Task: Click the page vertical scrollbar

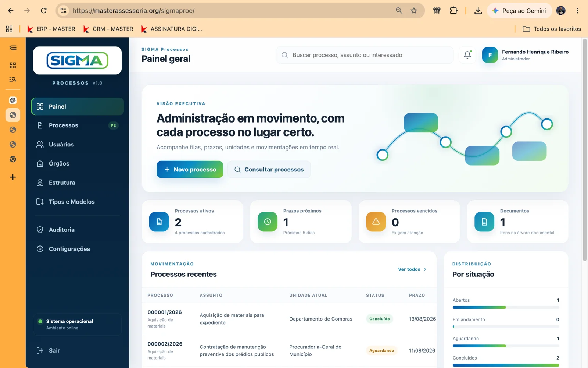Action: 585,149
